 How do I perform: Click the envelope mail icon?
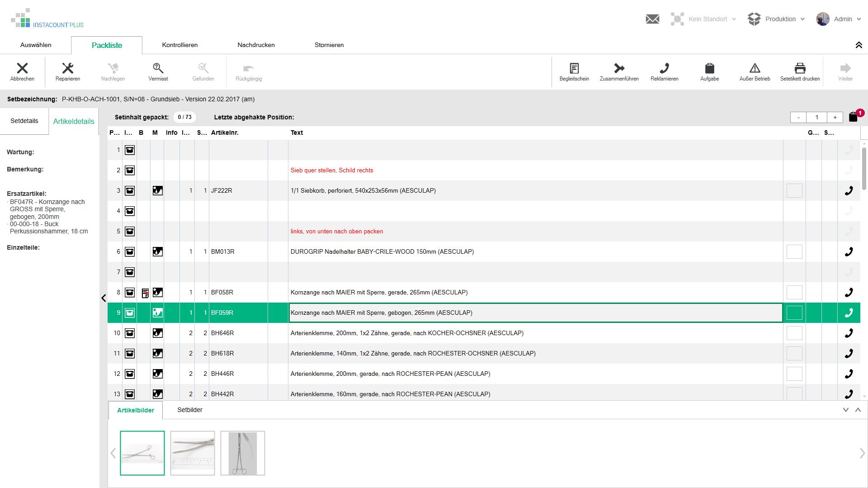[x=653, y=19]
